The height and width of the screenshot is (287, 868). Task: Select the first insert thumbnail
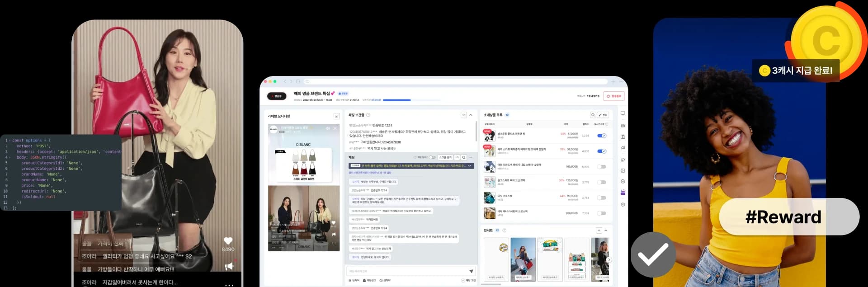tap(496, 259)
